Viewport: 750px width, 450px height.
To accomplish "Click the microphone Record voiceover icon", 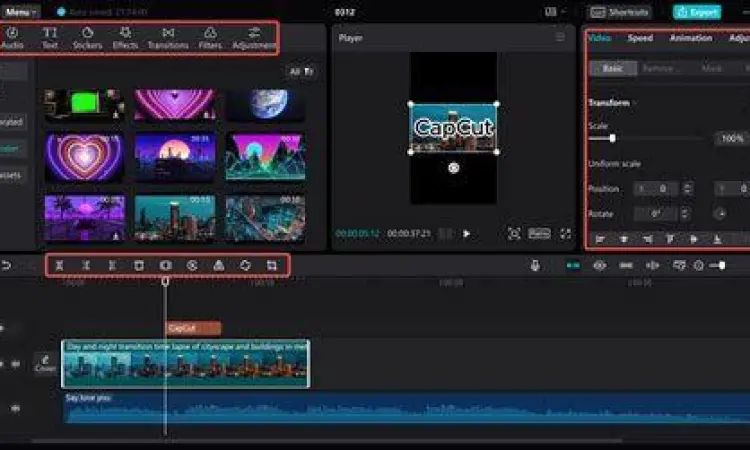I will [535, 265].
